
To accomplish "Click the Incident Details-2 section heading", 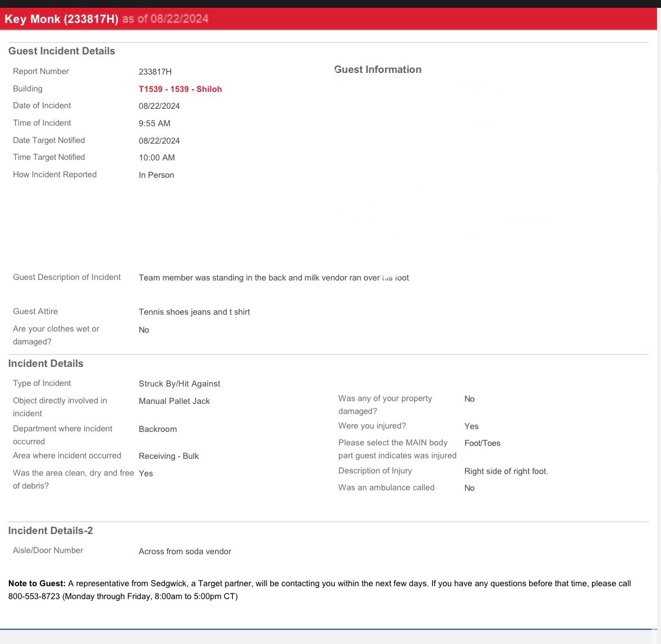I will [51, 531].
